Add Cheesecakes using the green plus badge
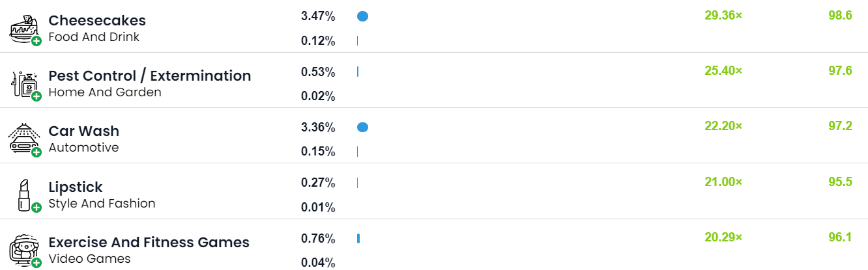 [x=36, y=41]
